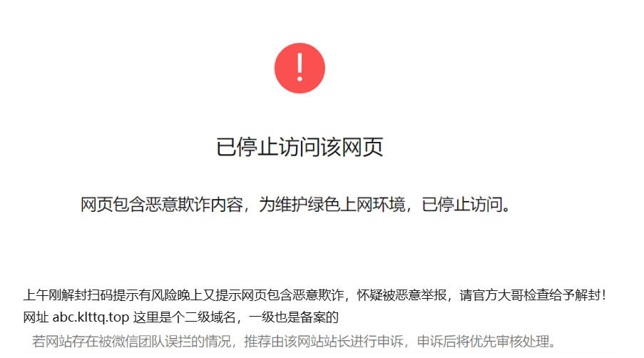Click the gray phrase 申诉后将优先审核处理。
Image resolution: width=644 pixels, height=358 pixels.
click(x=486, y=341)
